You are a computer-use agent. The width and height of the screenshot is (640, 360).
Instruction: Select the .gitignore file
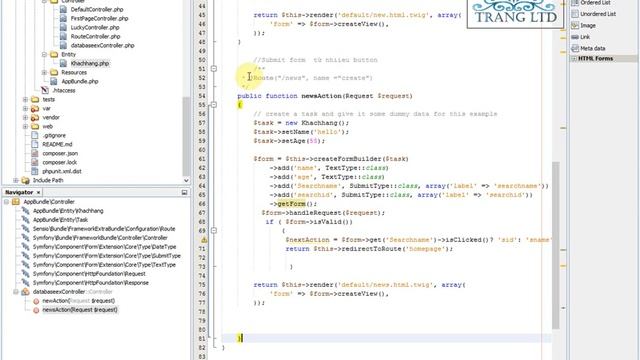[54, 135]
